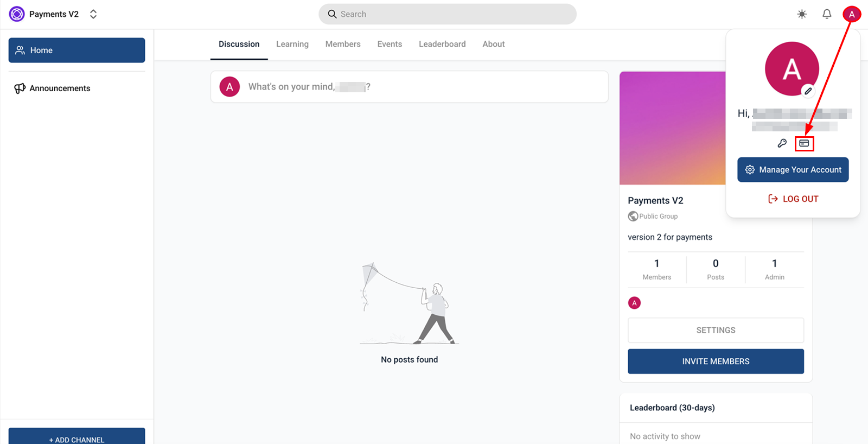Click the billing card icon in profile popup

coord(804,143)
